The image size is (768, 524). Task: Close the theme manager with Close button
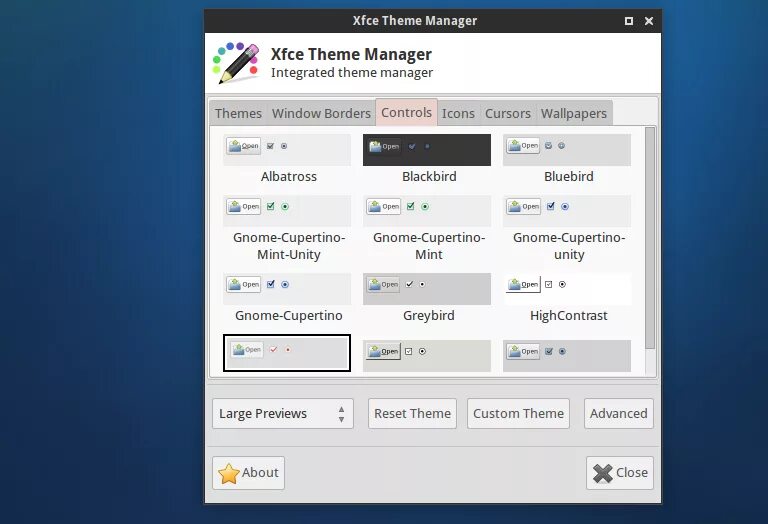pos(620,473)
